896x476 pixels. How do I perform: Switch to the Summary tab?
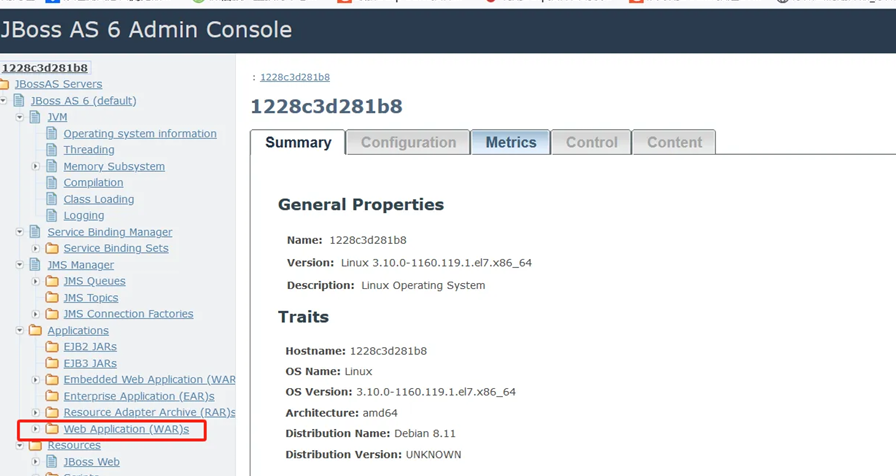click(298, 142)
